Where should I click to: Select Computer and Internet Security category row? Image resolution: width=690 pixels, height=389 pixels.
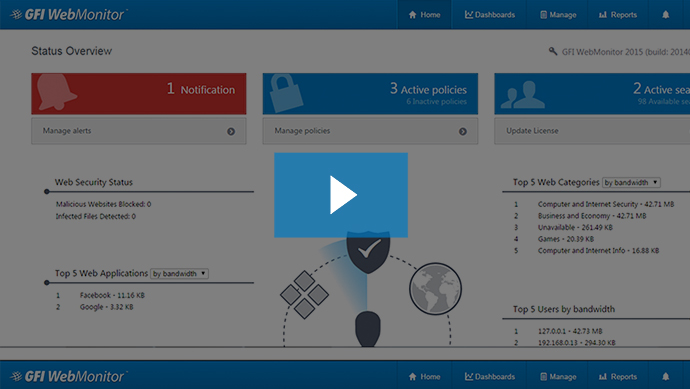(606, 204)
